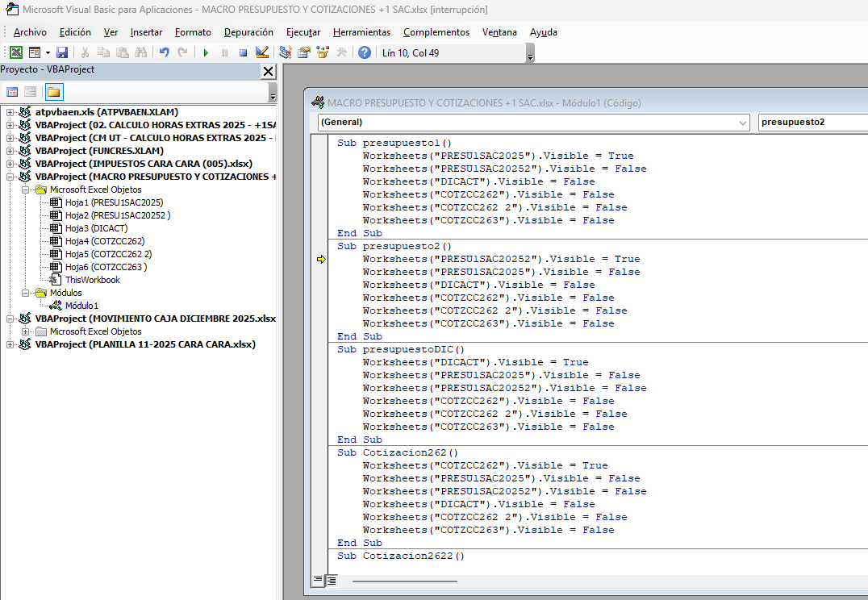This screenshot has height=600, width=868.
Task: Open the Herramientas menu
Action: 361,32
